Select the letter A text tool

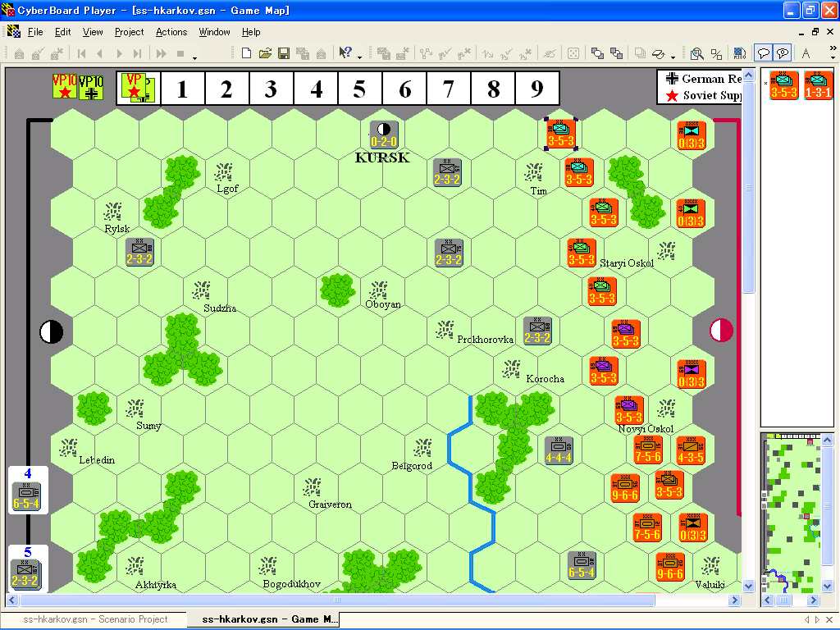(806, 53)
